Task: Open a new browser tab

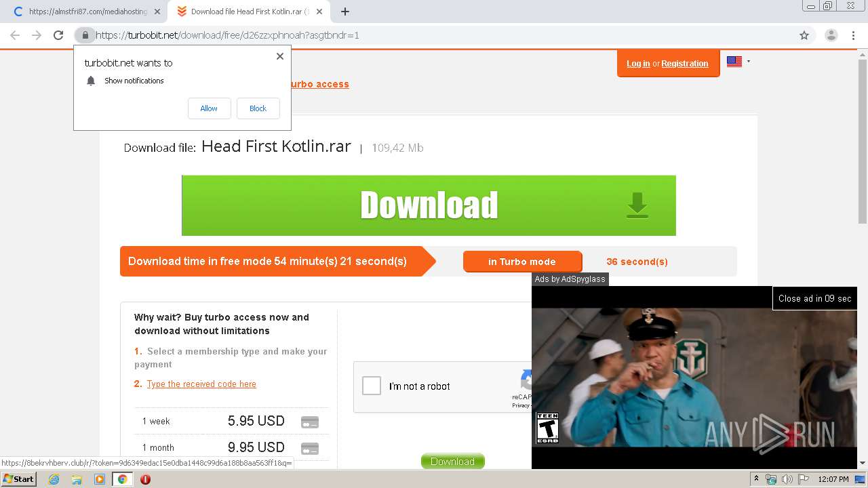Action: (344, 12)
